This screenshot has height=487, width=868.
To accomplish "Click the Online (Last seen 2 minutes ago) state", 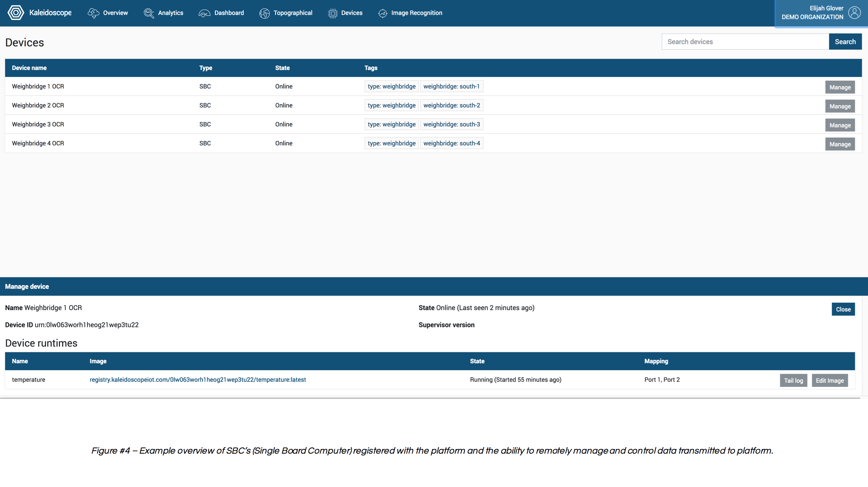I will tap(485, 308).
